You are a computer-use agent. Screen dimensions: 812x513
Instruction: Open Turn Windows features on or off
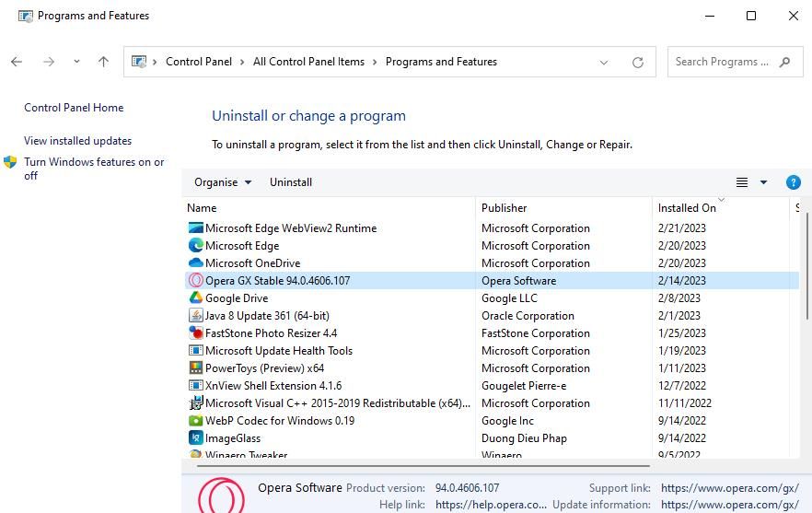(94, 169)
